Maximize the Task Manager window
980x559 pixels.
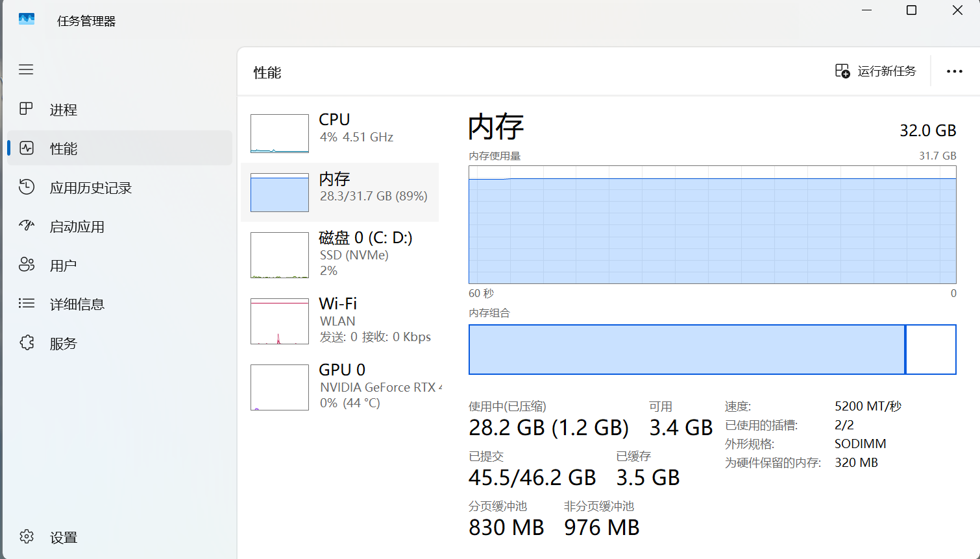[x=911, y=10]
